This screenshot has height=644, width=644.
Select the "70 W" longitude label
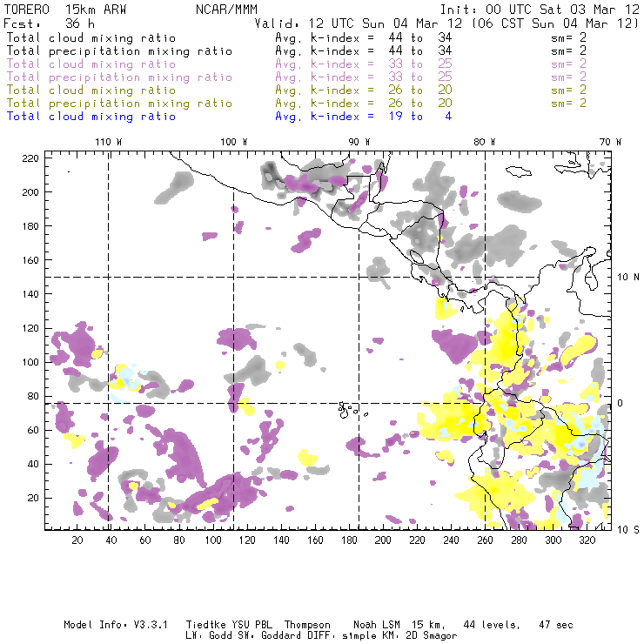point(610,142)
